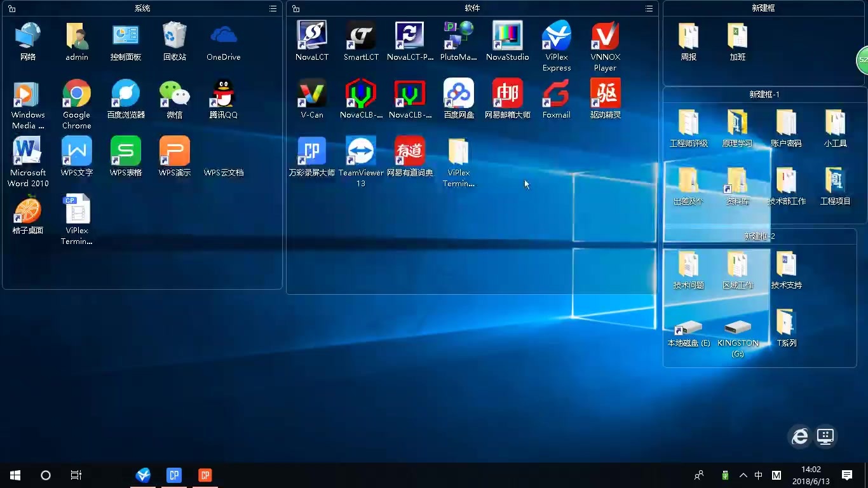Open the 系统 box menu button
Viewport: 868px width, 488px height.
[x=273, y=9]
